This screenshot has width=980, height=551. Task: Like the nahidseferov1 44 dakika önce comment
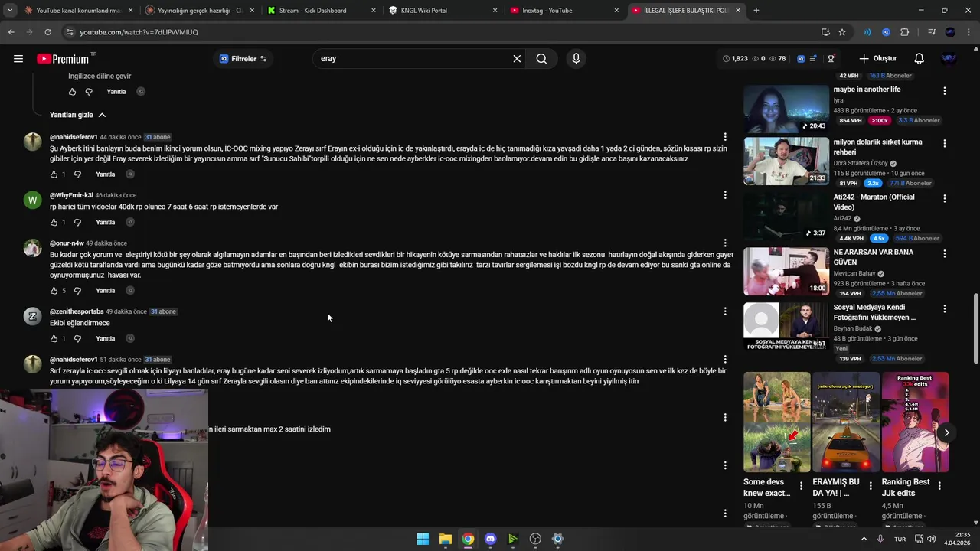tap(54, 174)
